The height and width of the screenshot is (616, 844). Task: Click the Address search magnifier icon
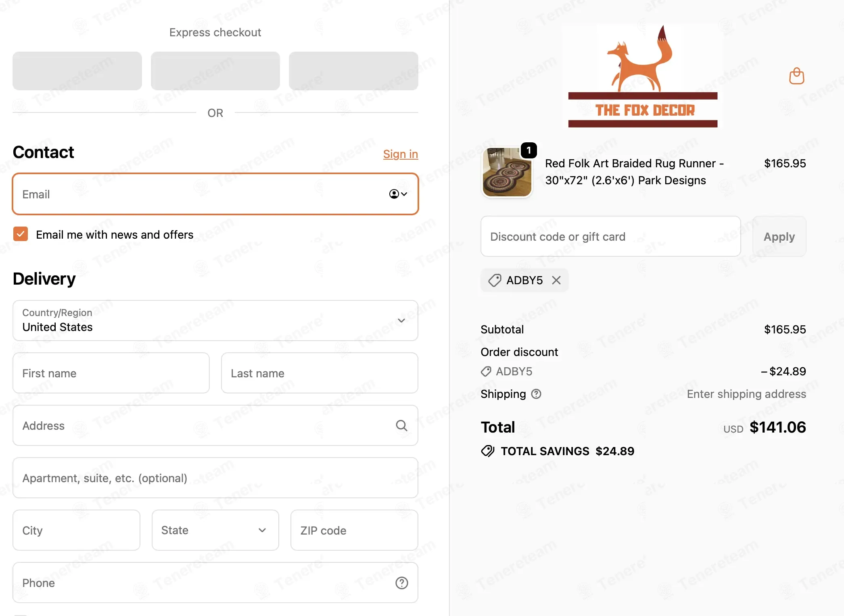click(401, 425)
